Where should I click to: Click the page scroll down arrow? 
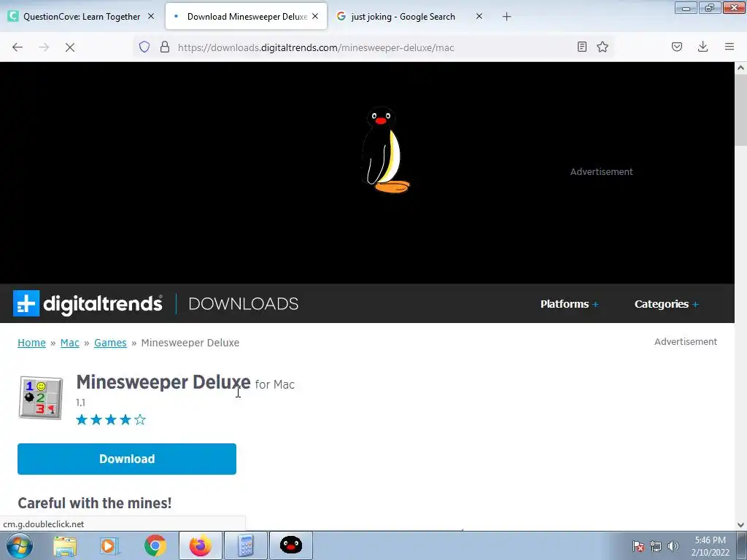[740, 525]
